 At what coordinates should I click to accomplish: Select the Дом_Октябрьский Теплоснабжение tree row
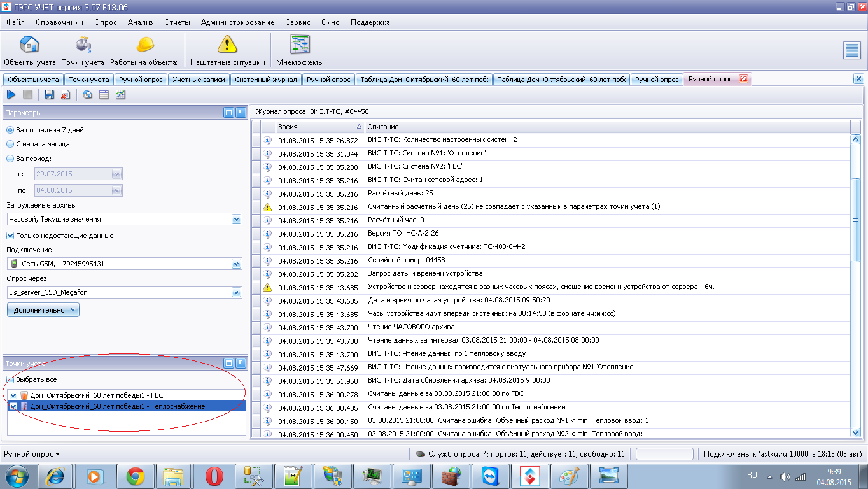126,406
